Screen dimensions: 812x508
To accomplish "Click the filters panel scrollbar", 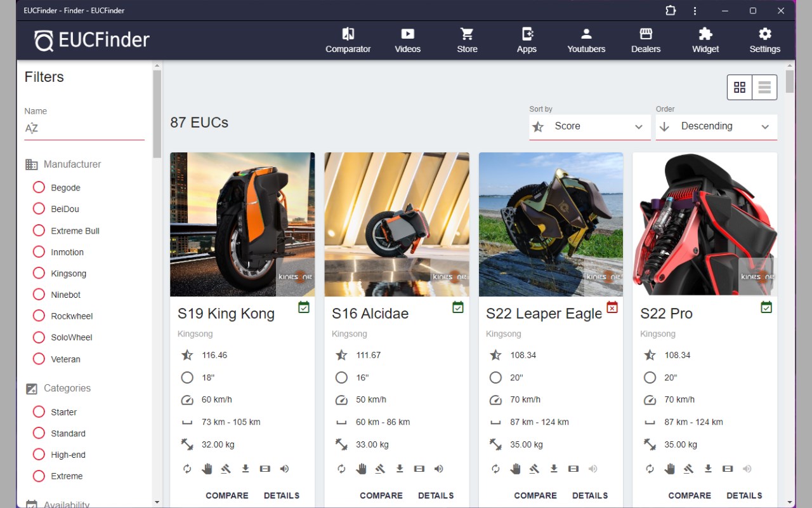I will click(157, 114).
